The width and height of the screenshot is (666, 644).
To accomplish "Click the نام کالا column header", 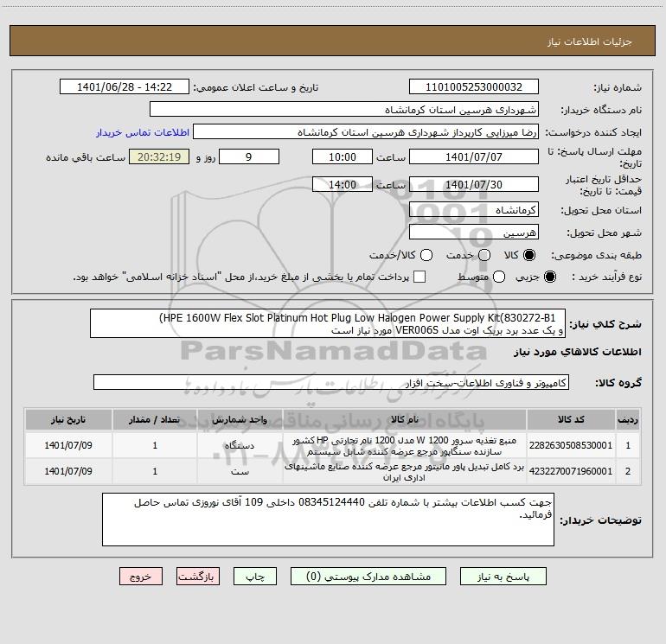I will pos(405,419).
